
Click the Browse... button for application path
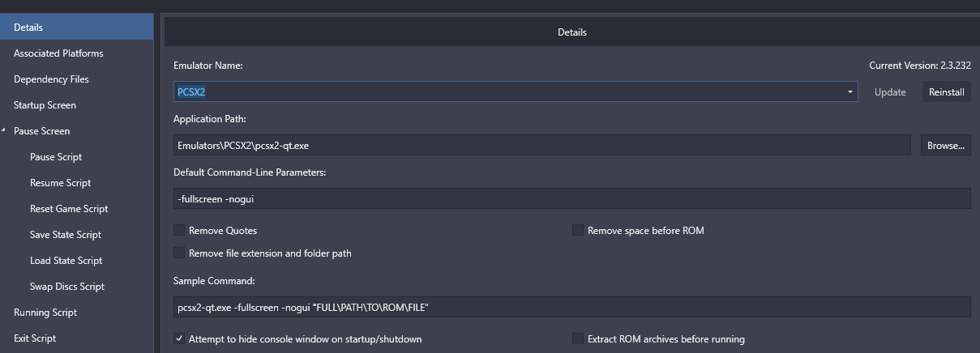(x=945, y=146)
